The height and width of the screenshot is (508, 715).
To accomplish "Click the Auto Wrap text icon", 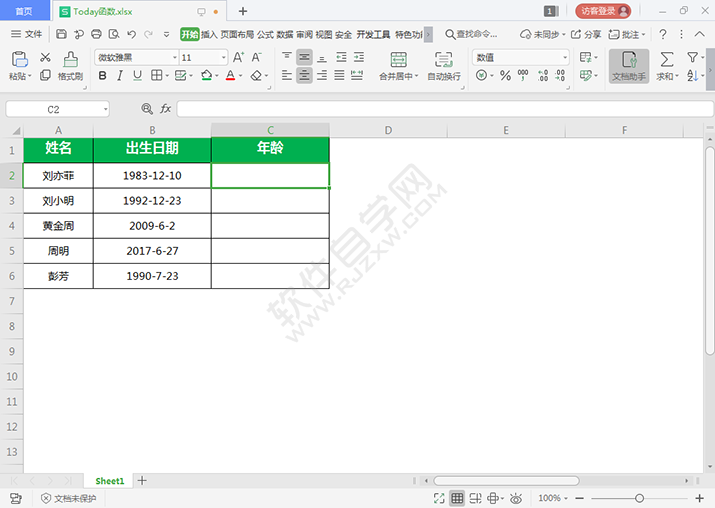I will (443, 60).
